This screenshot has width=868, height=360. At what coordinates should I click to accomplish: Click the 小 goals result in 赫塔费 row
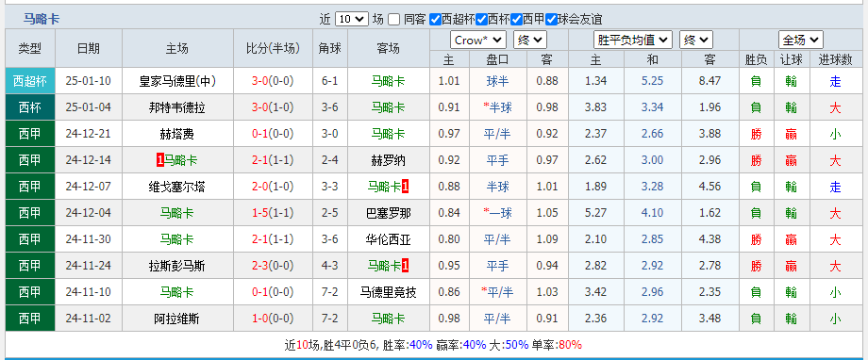pyautogui.click(x=835, y=134)
